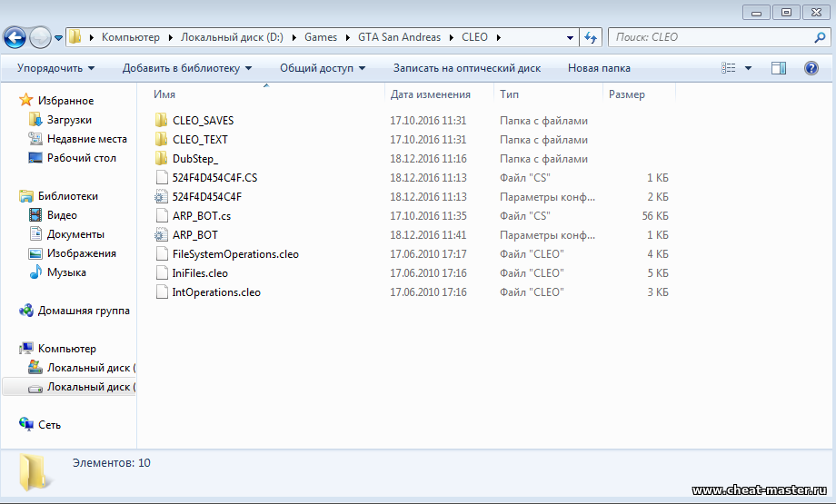This screenshot has width=836, height=504.
Task: Open the Документы library
Action: [75, 234]
